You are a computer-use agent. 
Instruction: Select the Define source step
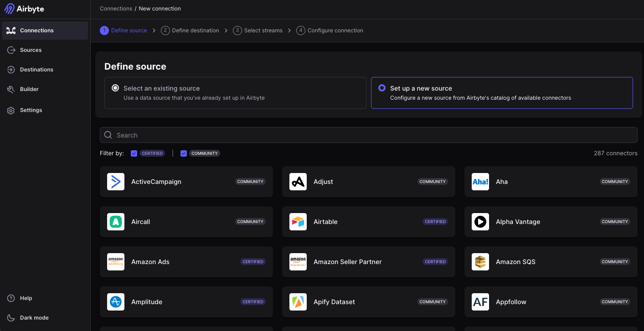pyautogui.click(x=124, y=31)
